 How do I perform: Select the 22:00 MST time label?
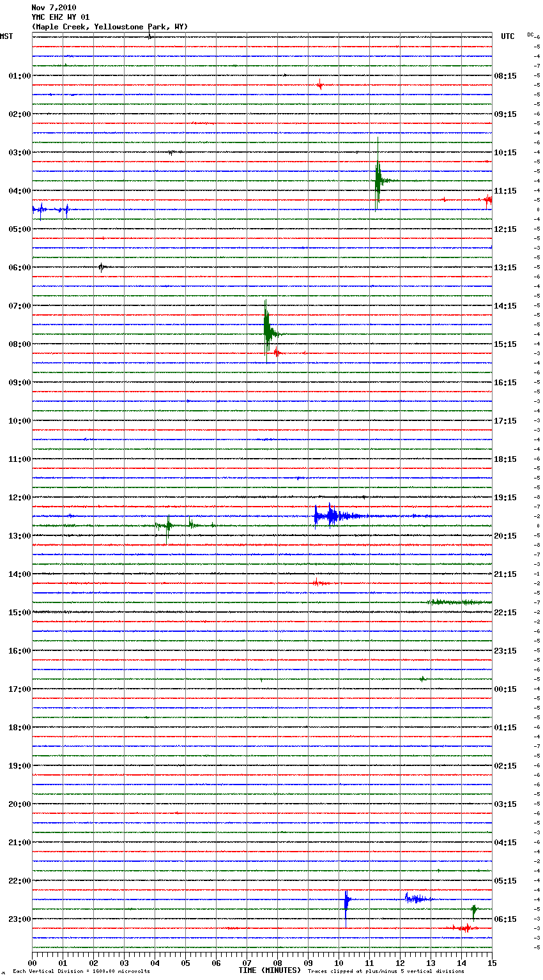[x=19, y=881]
